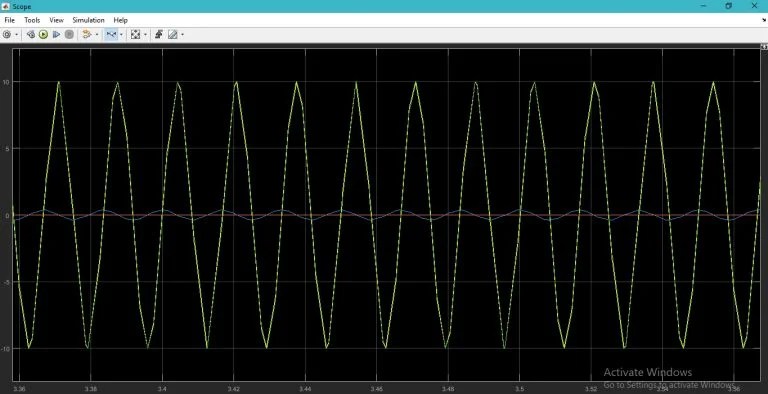The height and width of the screenshot is (394, 768).
Task: Expand the dropdown beside Highlight block icon
Action: click(96, 34)
